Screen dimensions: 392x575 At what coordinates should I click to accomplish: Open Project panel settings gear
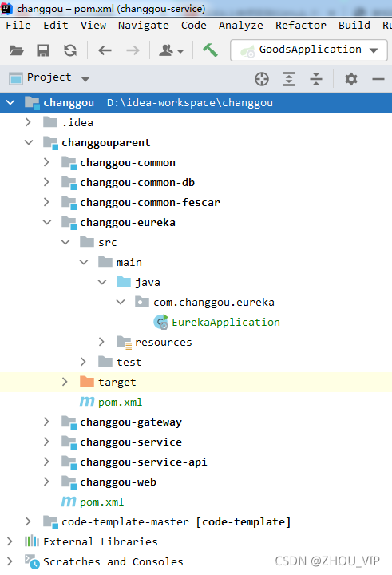pyautogui.click(x=351, y=79)
